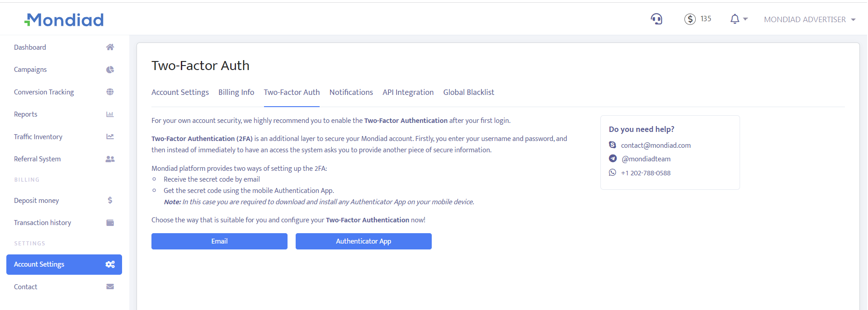Select the Two-Factor Auth tab

[292, 92]
